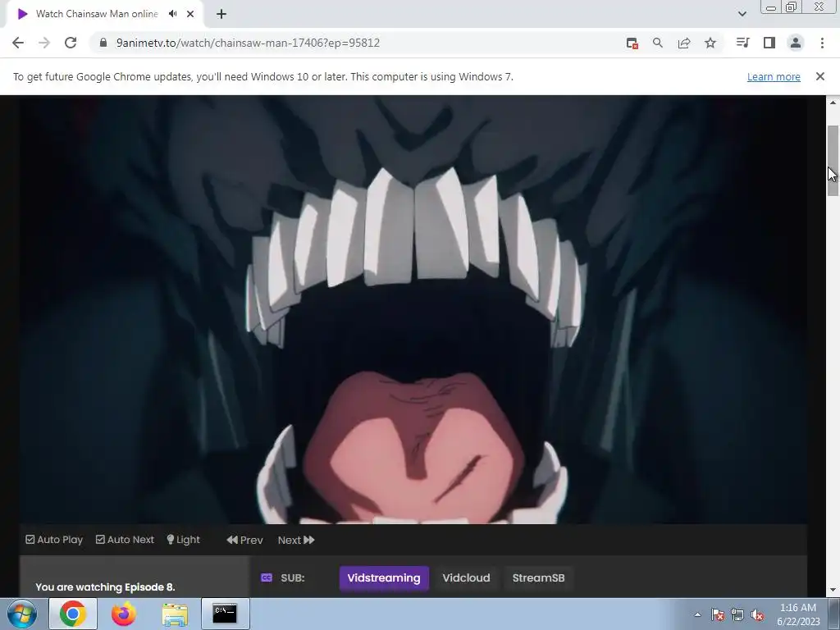Open the Chrome three-dot menu

822,43
